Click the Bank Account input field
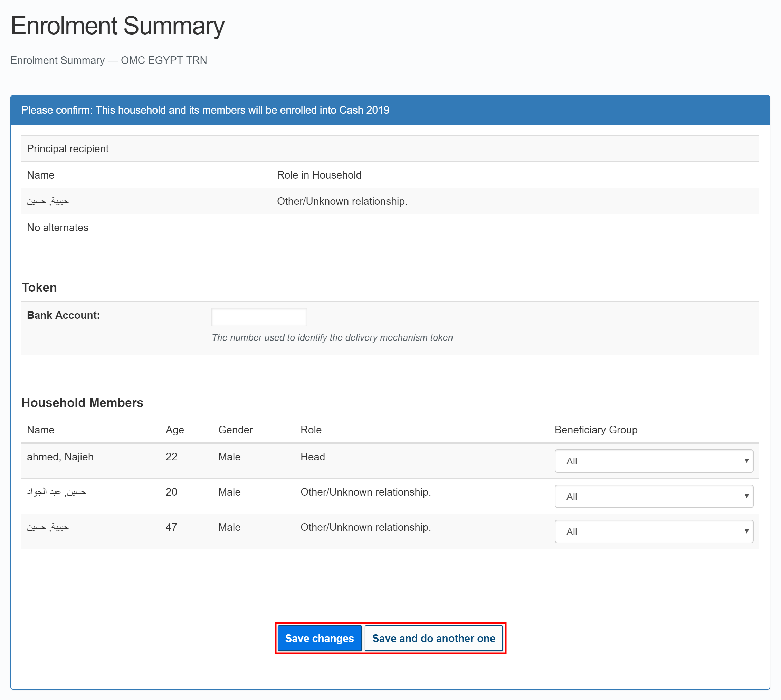This screenshot has height=700, width=781. click(259, 317)
